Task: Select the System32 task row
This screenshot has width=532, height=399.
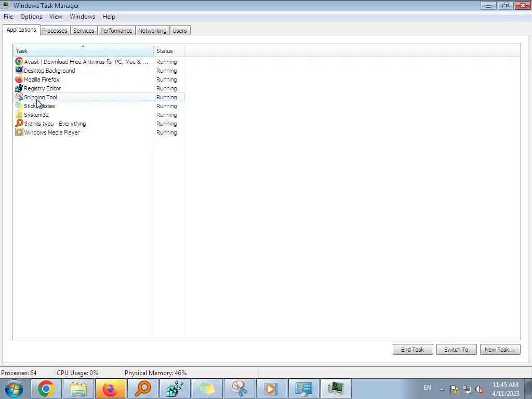Action: pos(99,115)
